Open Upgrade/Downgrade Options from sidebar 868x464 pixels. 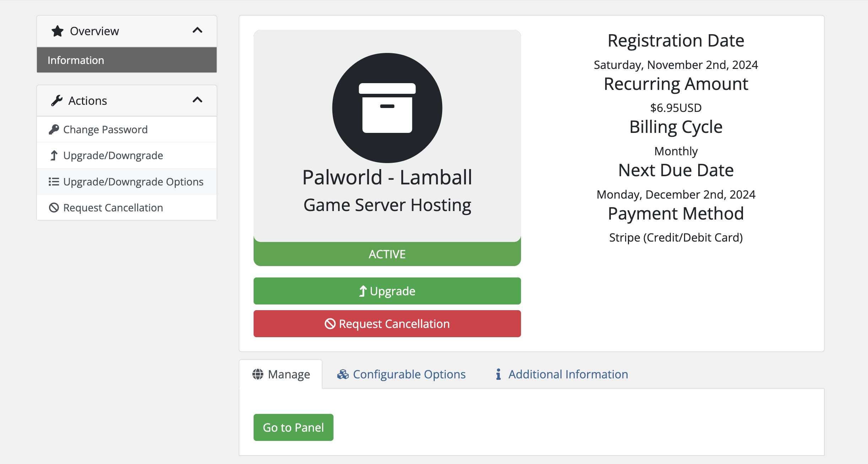click(133, 182)
